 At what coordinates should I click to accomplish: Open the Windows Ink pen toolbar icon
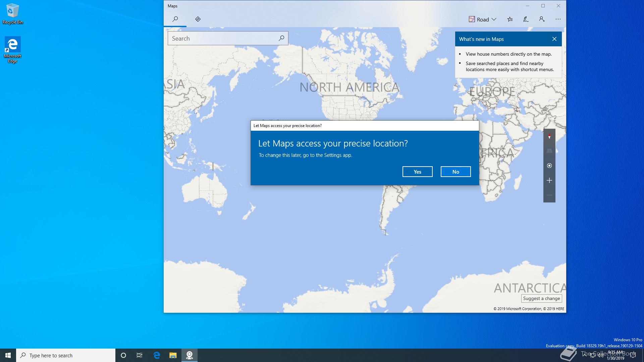pos(526,19)
